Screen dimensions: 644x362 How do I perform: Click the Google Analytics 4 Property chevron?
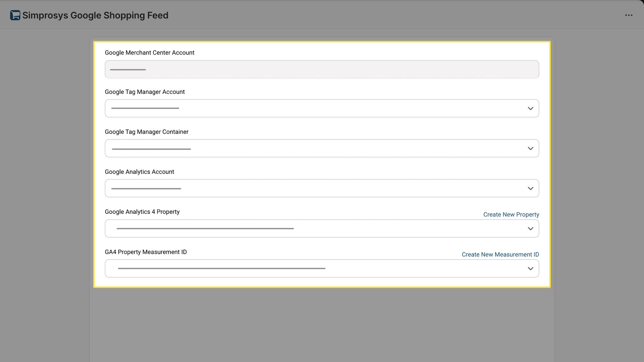pos(530,228)
